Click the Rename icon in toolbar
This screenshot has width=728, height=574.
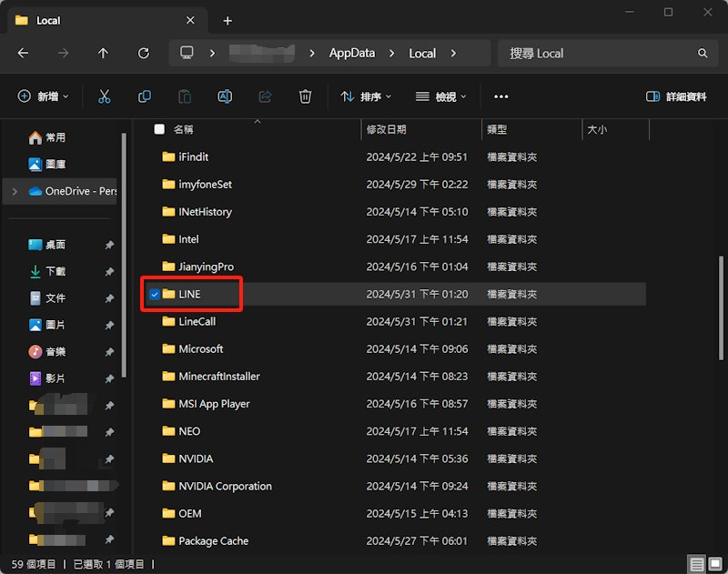pyautogui.click(x=225, y=96)
